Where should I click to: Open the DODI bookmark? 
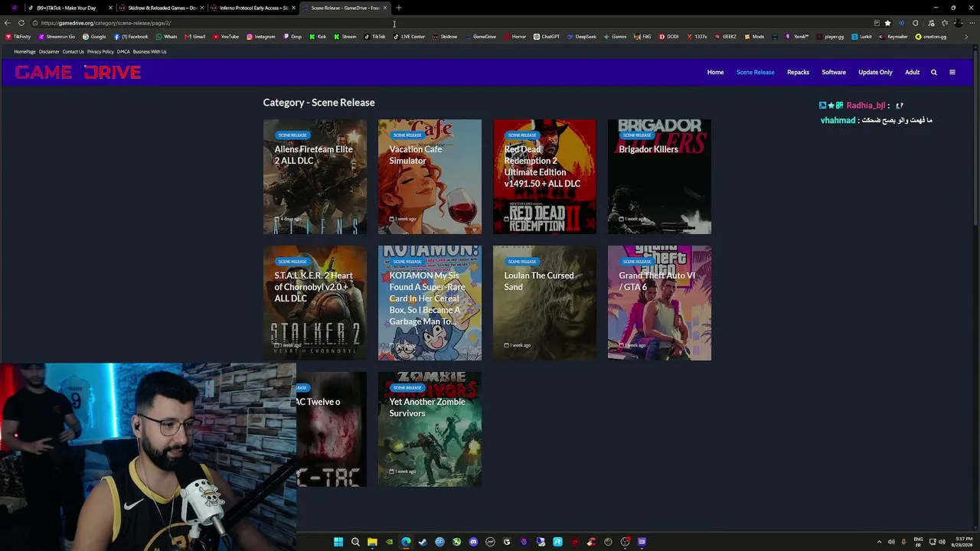pos(669,37)
